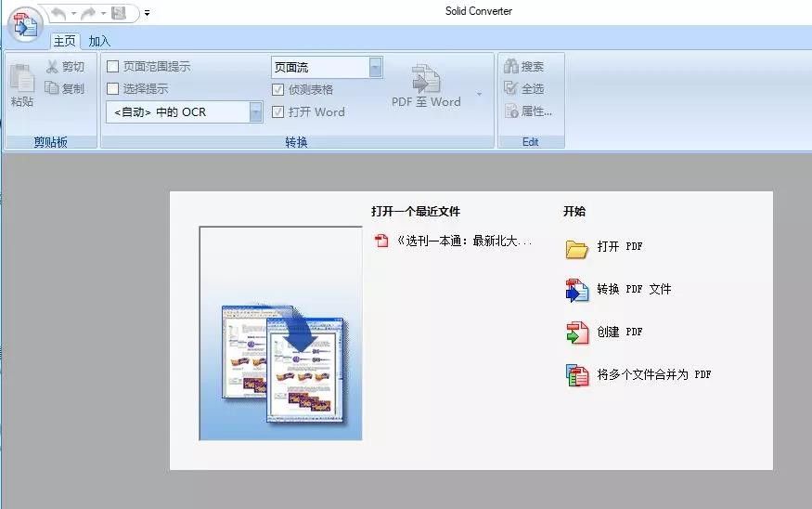Image resolution: width=812 pixels, height=509 pixels.
Task: Click the 全选 select-all icon
Action: [x=511, y=88]
